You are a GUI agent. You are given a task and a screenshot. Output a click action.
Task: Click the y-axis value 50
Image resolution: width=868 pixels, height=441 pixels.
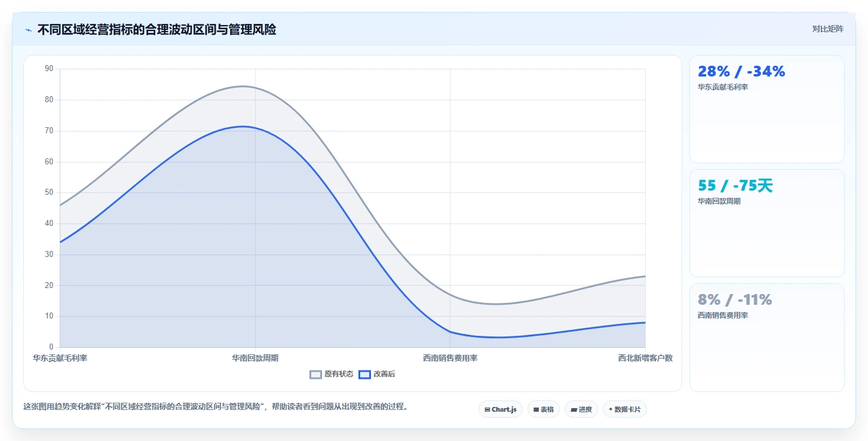pos(49,192)
